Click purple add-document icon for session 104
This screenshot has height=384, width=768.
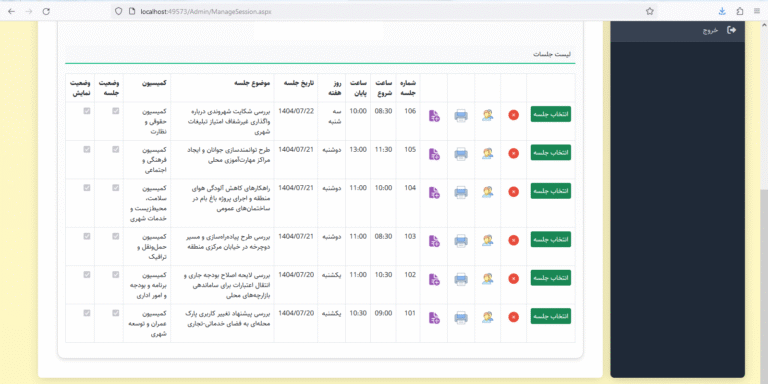pyautogui.click(x=434, y=192)
